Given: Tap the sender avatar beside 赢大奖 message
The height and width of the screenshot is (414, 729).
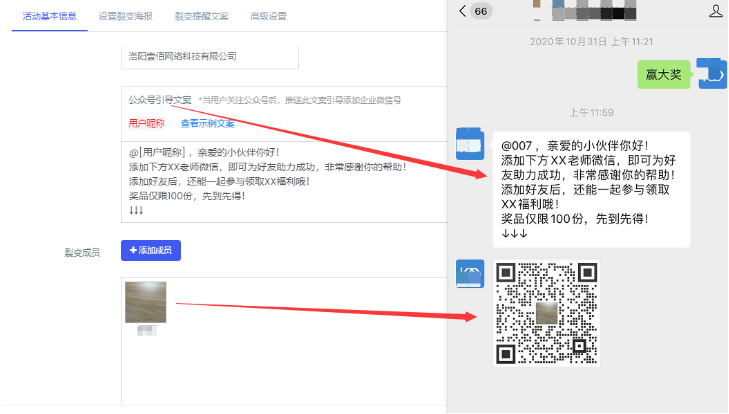Looking at the screenshot, I should click(x=712, y=74).
